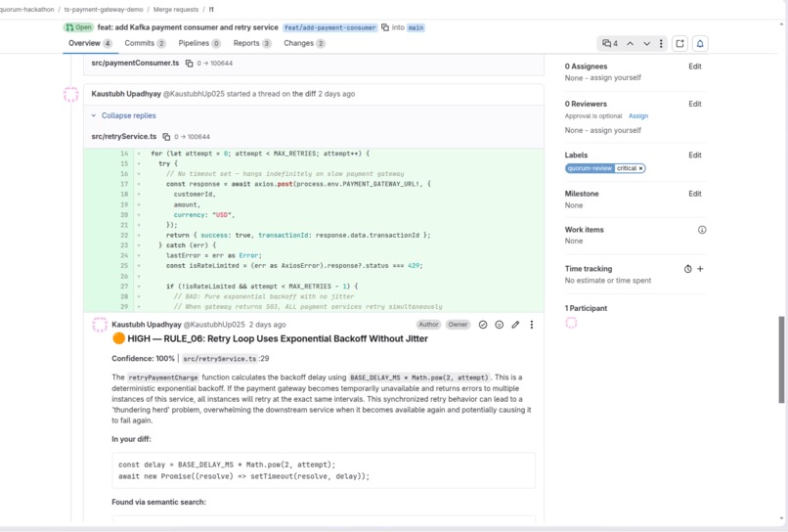Open the threads counter showing 4
Image resolution: width=788 pixels, height=532 pixels.
[x=610, y=44]
